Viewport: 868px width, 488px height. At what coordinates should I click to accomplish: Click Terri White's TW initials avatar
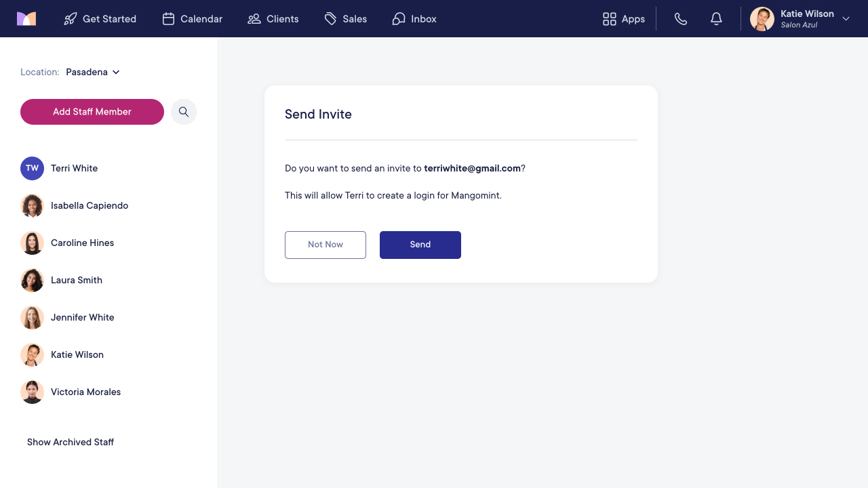coord(32,168)
